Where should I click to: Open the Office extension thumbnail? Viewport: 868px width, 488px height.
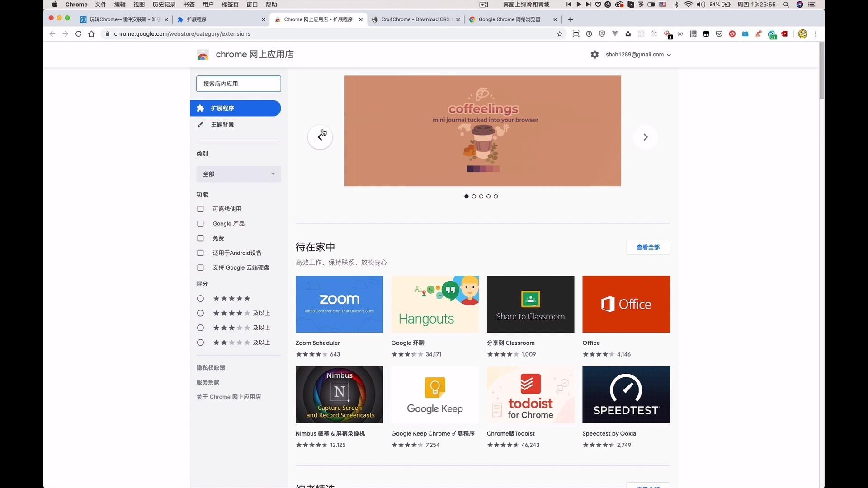click(626, 304)
